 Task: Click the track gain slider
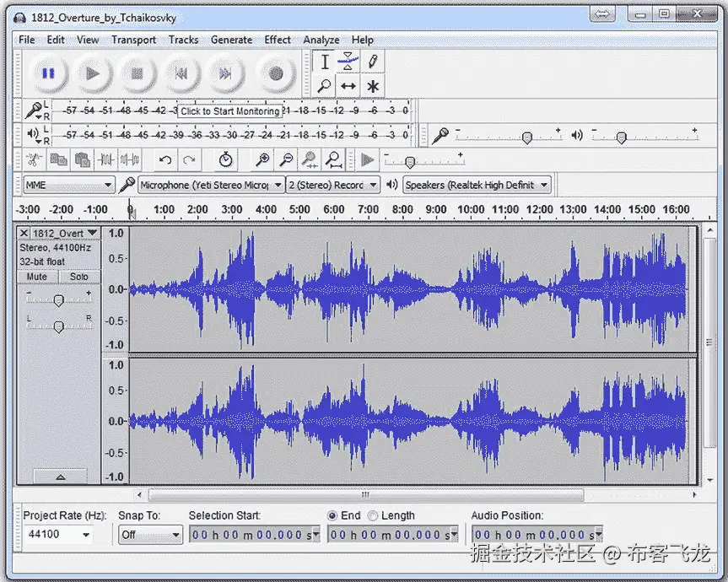[58, 300]
